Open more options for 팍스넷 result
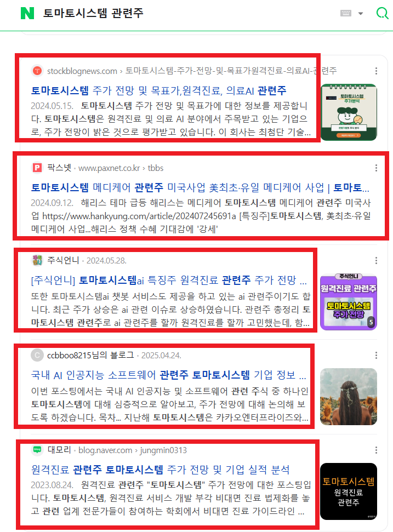This screenshot has width=393, height=532. click(376, 168)
